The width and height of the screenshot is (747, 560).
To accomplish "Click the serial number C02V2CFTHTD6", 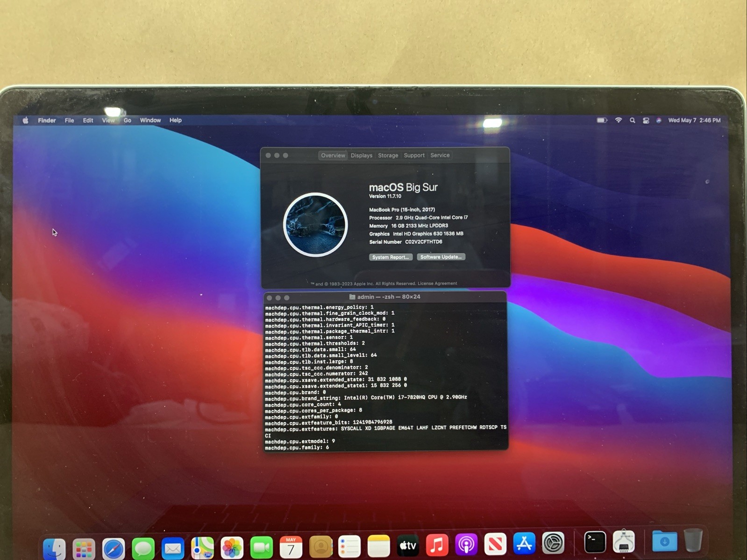I will [x=424, y=242].
